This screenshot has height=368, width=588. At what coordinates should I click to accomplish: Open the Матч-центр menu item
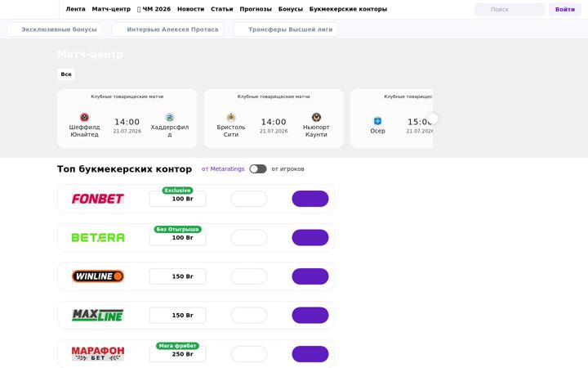coord(111,9)
